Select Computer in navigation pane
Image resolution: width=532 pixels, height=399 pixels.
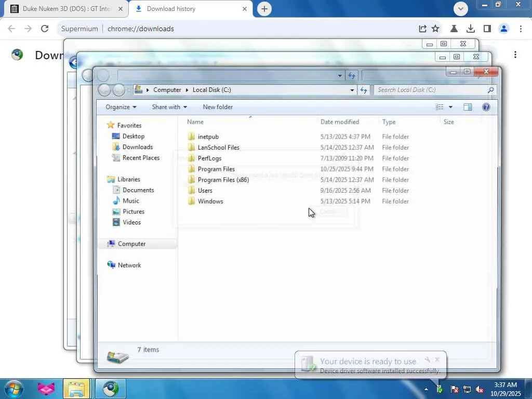pos(131,244)
